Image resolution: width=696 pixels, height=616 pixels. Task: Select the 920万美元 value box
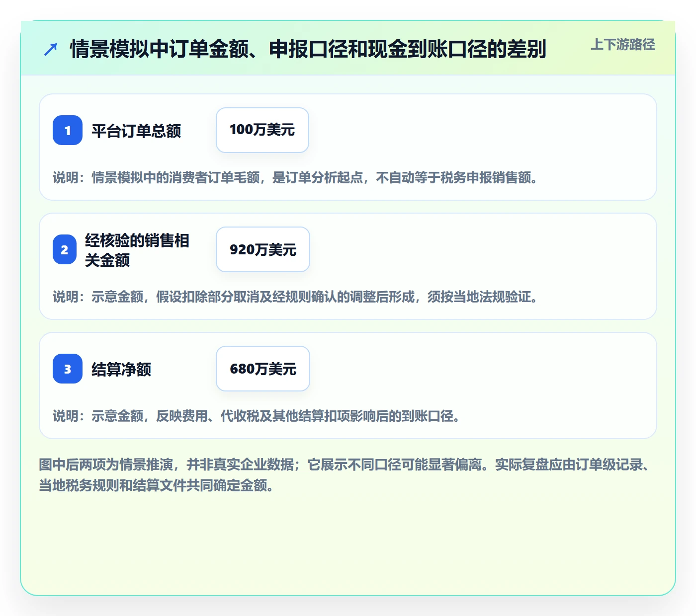tap(263, 249)
